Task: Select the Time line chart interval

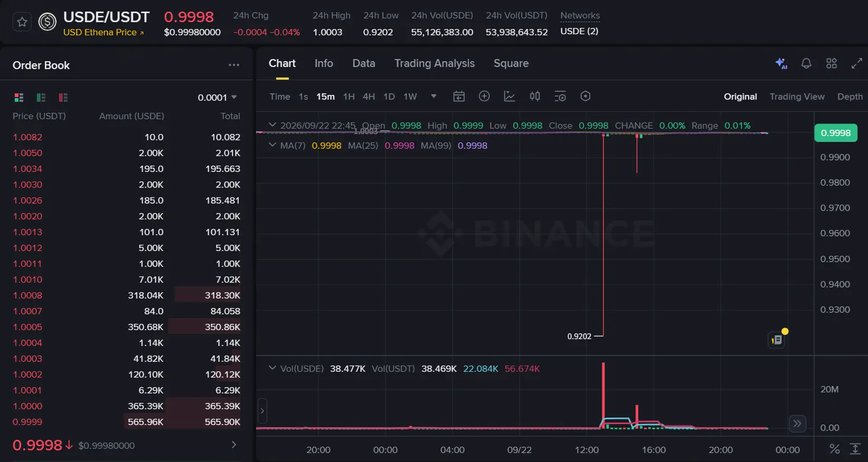Action: pyautogui.click(x=280, y=97)
